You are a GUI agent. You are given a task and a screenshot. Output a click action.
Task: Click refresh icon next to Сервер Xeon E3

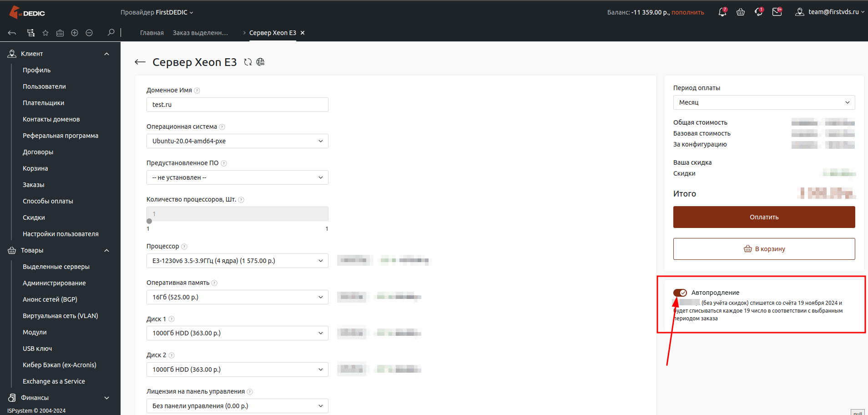[x=248, y=62]
